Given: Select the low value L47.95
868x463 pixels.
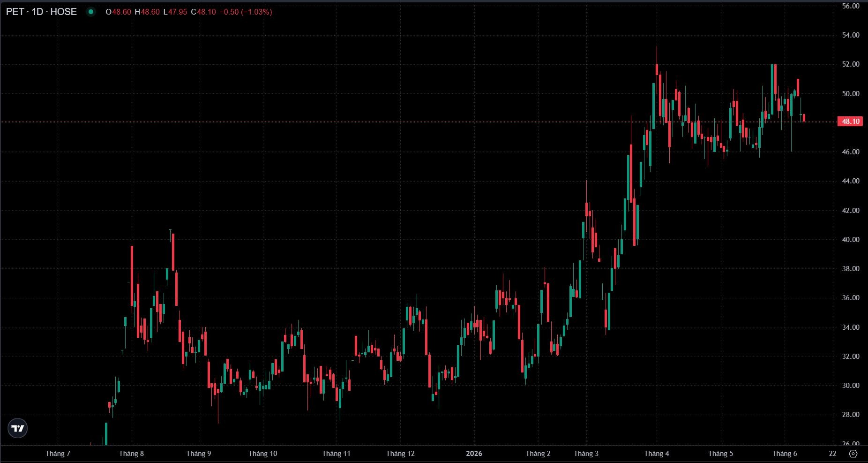Looking at the screenshot, I should [175, 12].
